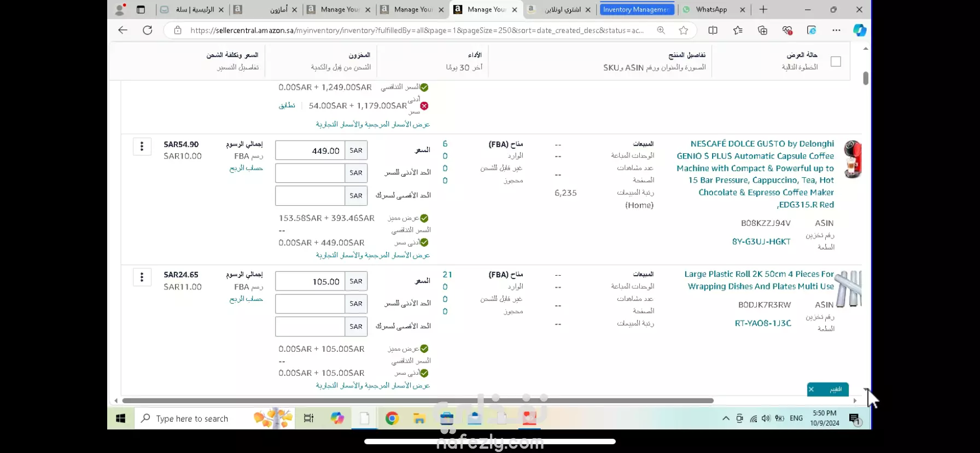Open Task View on the taskbar
This screenshot has width=980, height=453.
308,419
